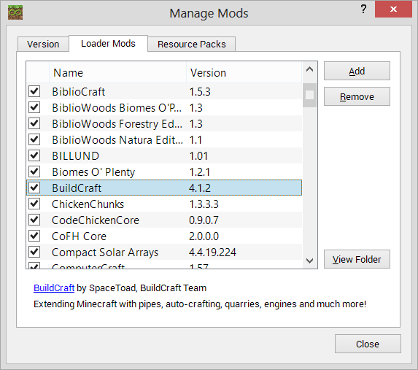Click the Remove button
Viewport: 418px width, 370px height.
[357, 97]
